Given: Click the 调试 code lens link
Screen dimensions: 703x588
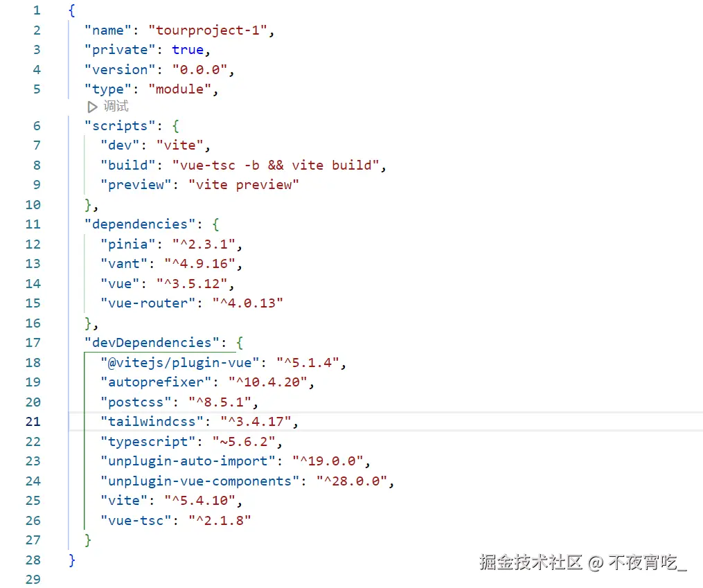Looking at the screenshot, I should (116, 106).
